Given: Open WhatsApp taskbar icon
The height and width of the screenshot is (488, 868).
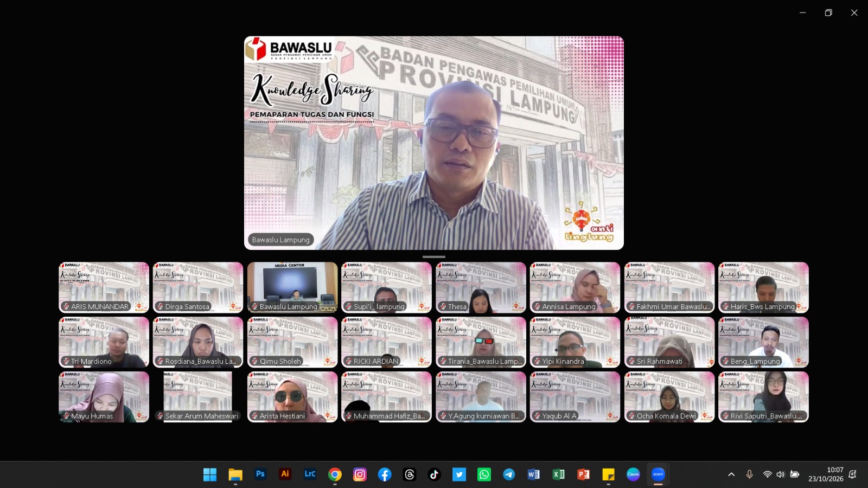Looking at the screenshot, I should pos(484,474).
